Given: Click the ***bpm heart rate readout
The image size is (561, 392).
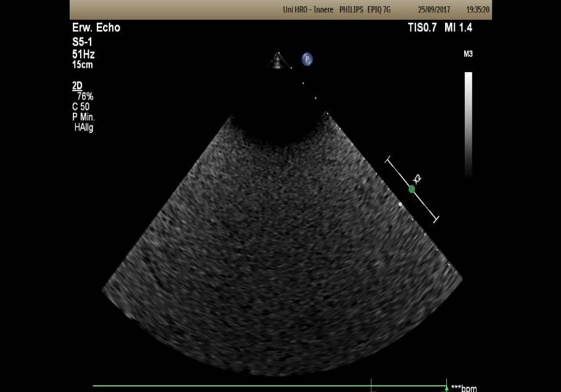Looking at the screenshot, I should [464, 388].
